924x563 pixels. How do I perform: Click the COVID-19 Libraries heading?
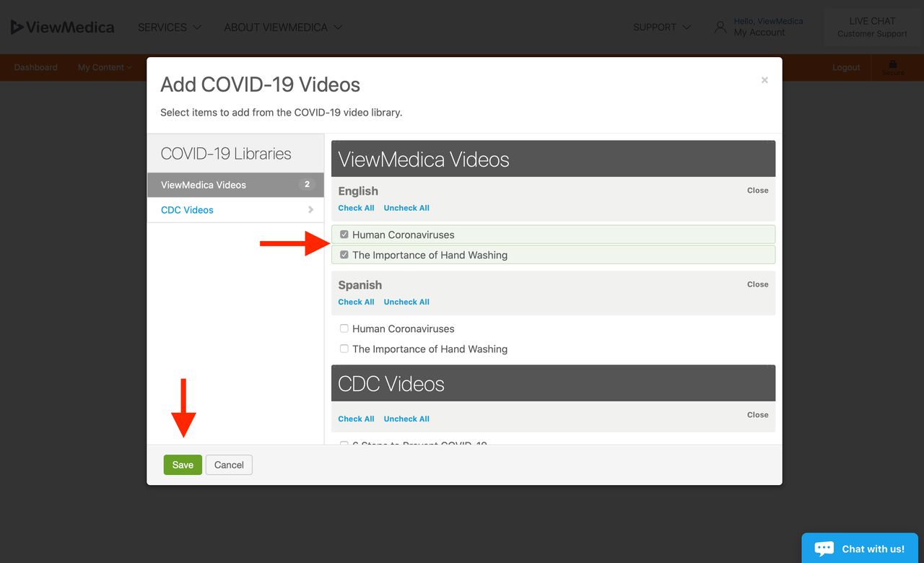click(x=226, y=154)
